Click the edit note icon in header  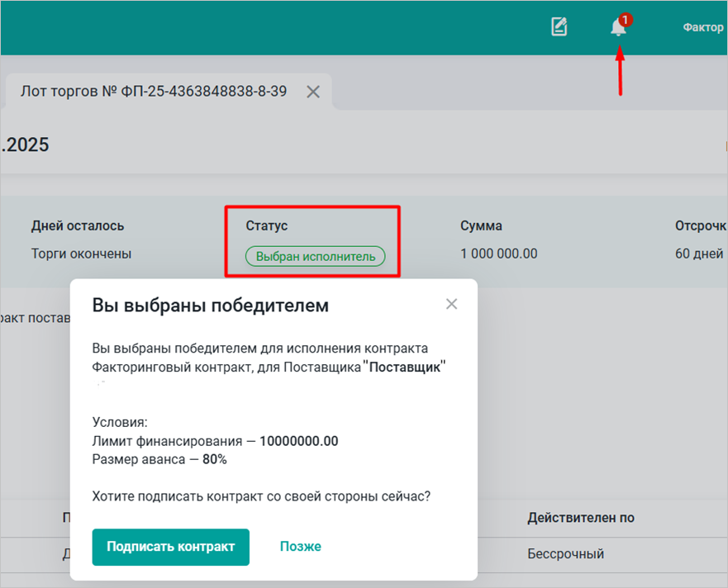559,27
